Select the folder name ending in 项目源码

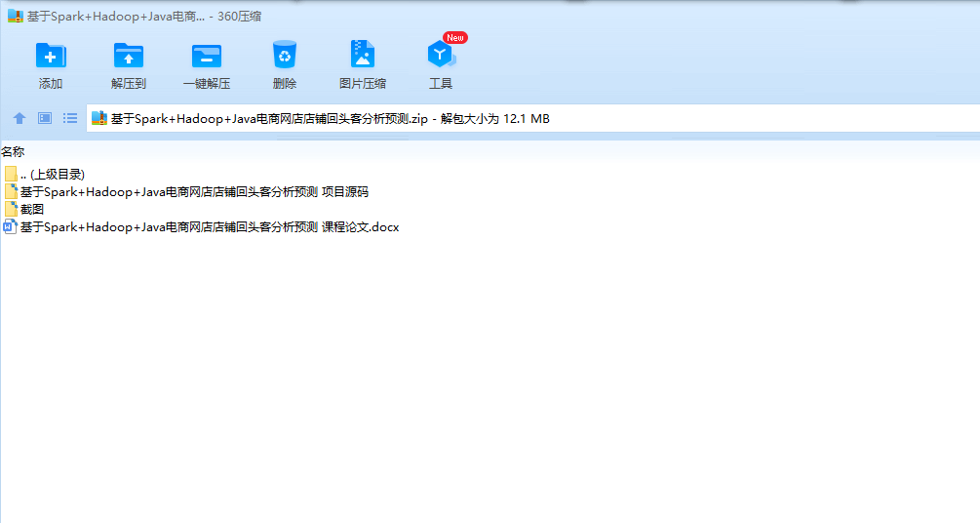coord(194,191)
